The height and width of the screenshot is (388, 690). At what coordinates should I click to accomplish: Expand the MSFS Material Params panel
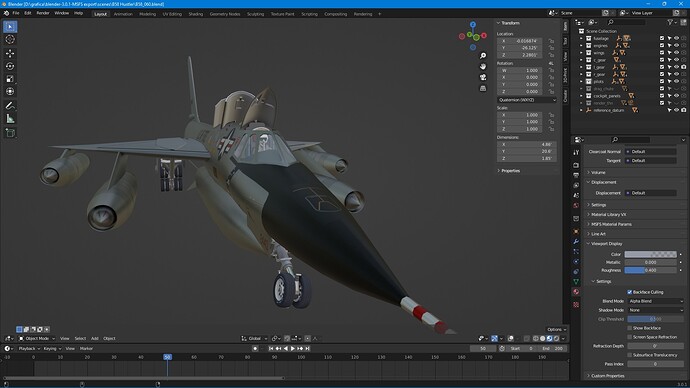click(x=611, y=224)
